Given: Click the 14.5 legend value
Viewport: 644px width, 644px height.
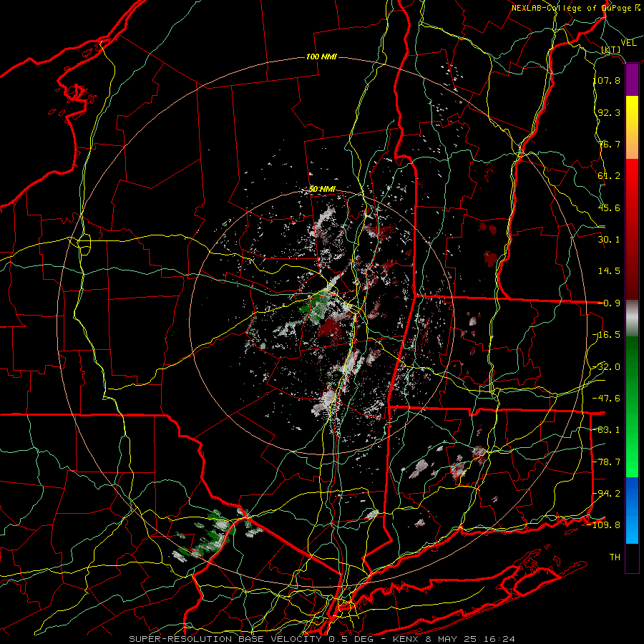Looking at the screenshot, I should pyautogui.click(x=609, y=271).
